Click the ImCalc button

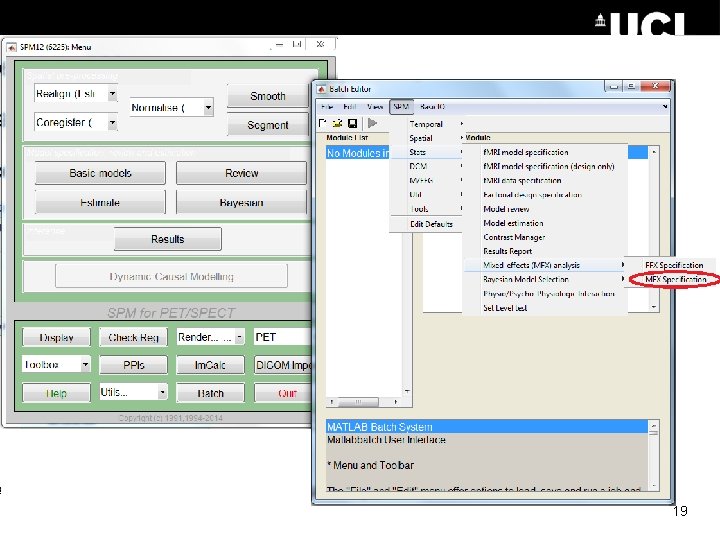tap(210, 365)
